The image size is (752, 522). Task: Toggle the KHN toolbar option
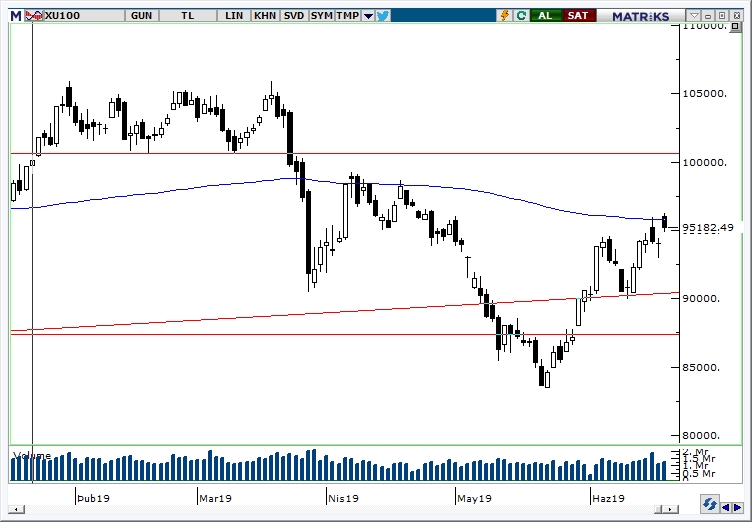click(x=265, y=16)
